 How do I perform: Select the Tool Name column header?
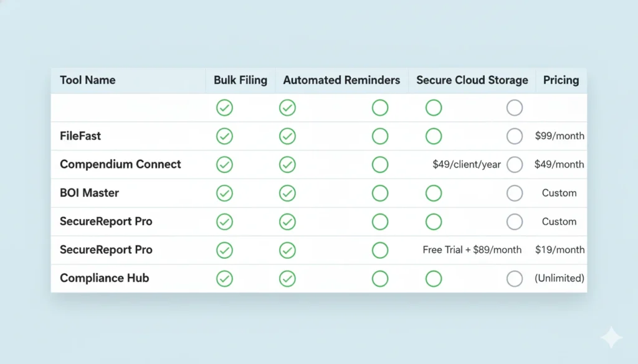coord(88,80)
